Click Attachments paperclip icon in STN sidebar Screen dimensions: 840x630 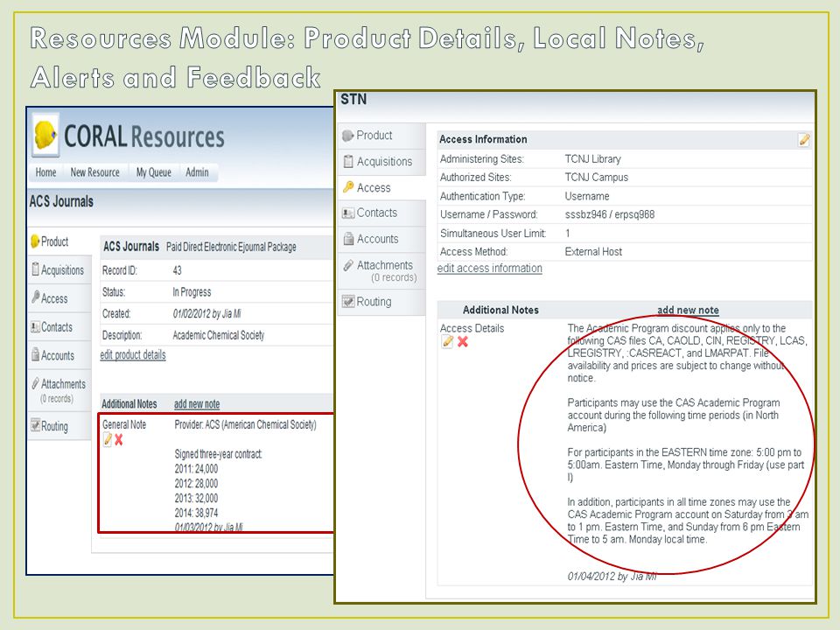pyautogui.click(x=348, y=265)
